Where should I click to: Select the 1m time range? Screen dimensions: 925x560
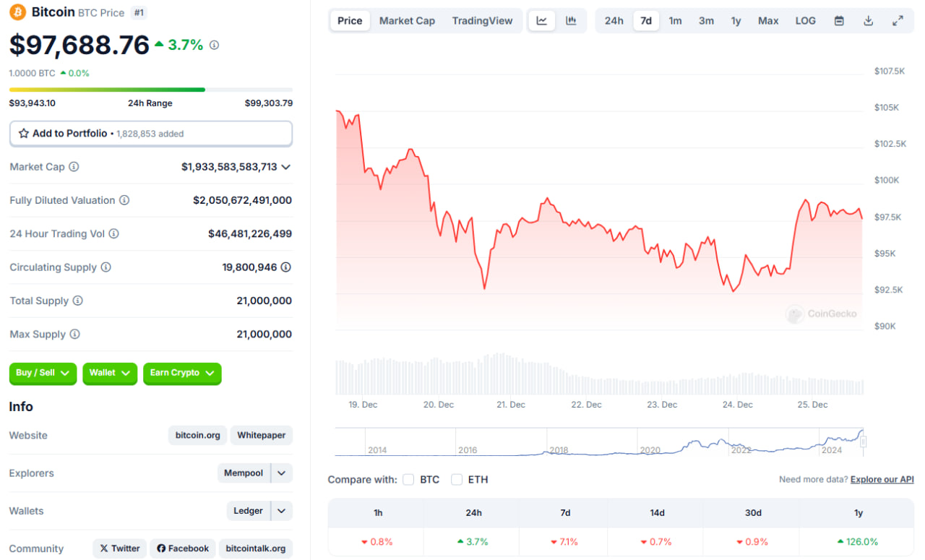pos(675,21)
